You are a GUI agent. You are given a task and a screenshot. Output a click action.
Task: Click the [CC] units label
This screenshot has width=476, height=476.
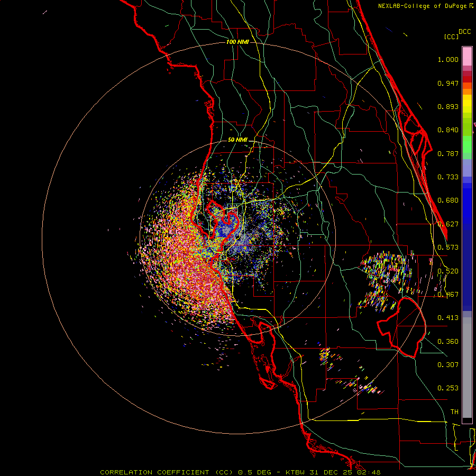point(452,36)
